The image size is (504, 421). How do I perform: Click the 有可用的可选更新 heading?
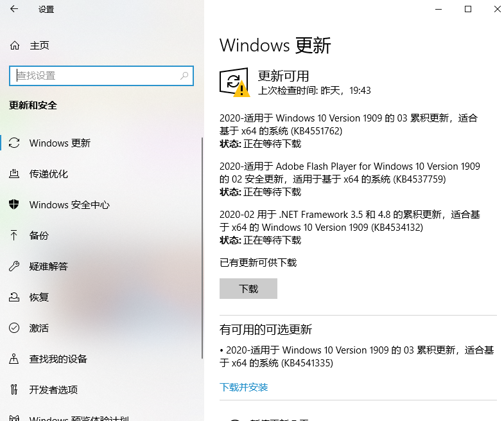coord(266,329)
